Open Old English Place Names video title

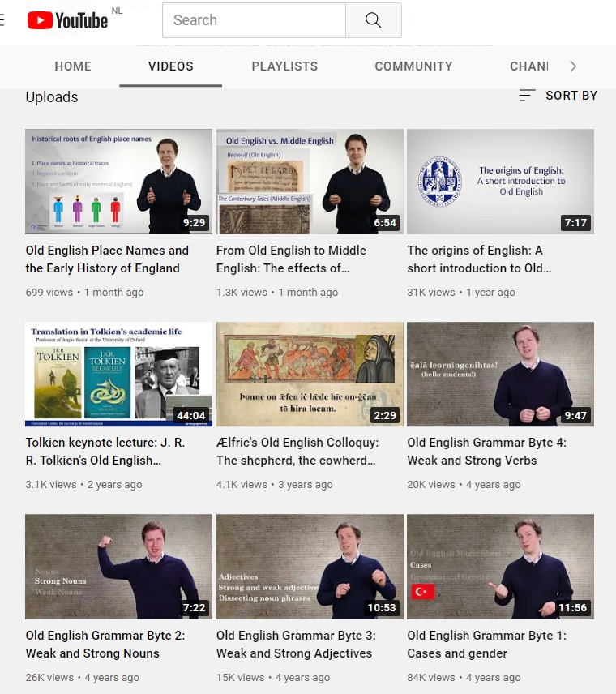click(107, 259)
